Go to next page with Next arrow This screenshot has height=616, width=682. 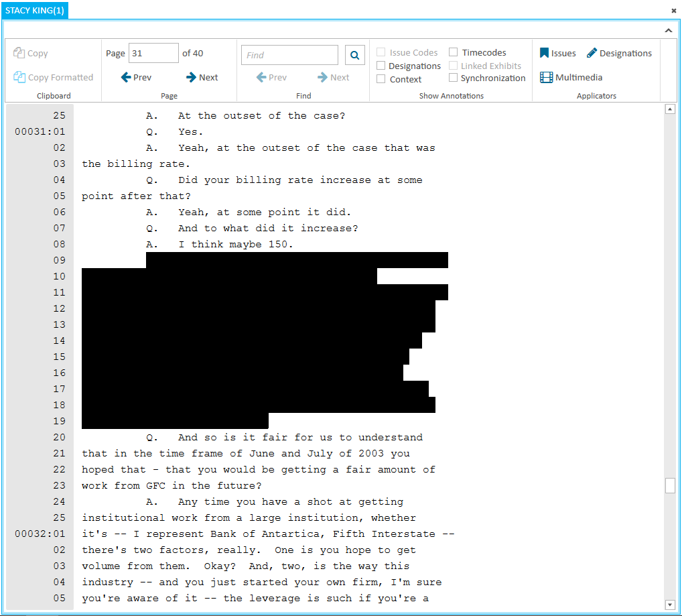(x=202, y=78)
